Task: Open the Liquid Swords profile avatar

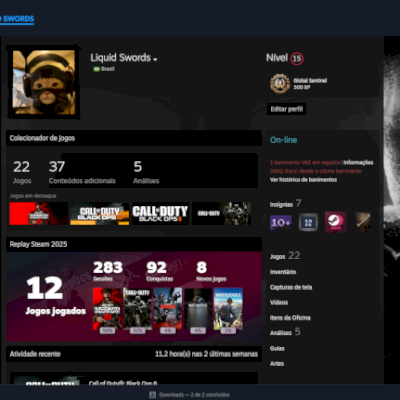Action: click(44, 83)
